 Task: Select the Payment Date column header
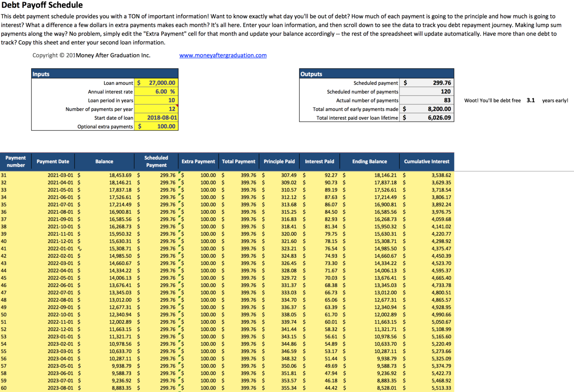[53, 161]
